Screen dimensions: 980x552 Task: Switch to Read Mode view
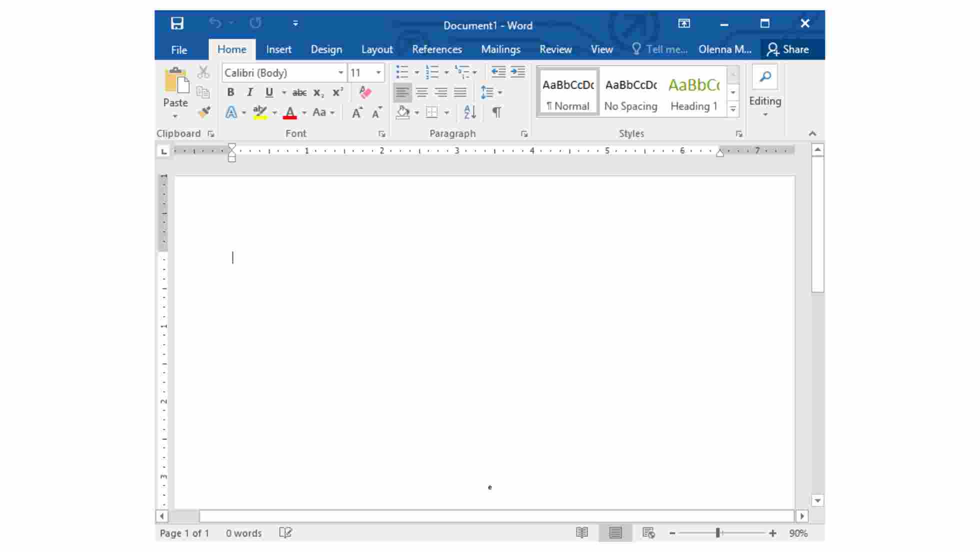(x=582, y=533)
